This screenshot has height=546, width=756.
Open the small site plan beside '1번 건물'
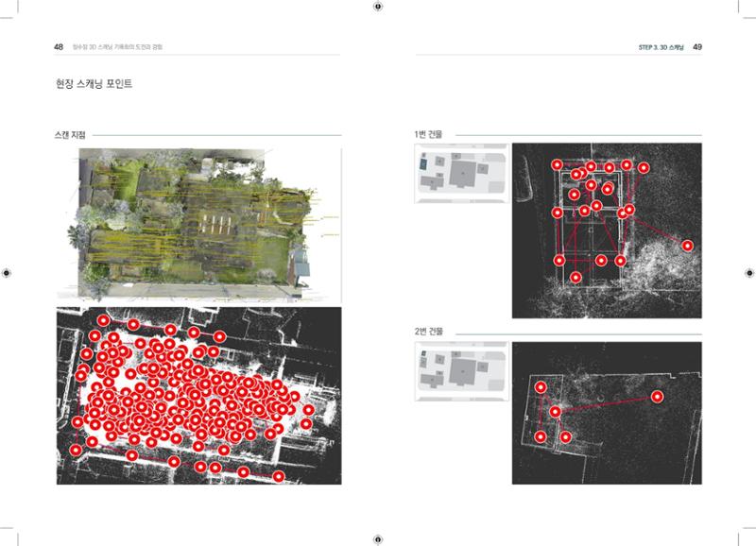click(x=462, y=173)
